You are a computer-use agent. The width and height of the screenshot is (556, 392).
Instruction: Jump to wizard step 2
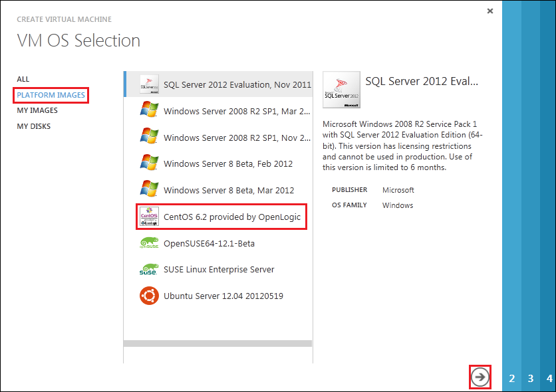[x=512, y=379]
